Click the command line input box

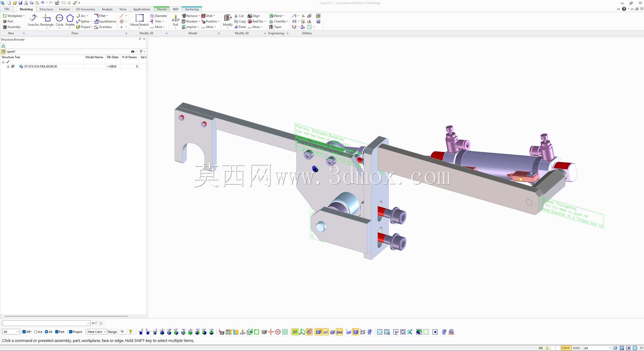point(46,323)
